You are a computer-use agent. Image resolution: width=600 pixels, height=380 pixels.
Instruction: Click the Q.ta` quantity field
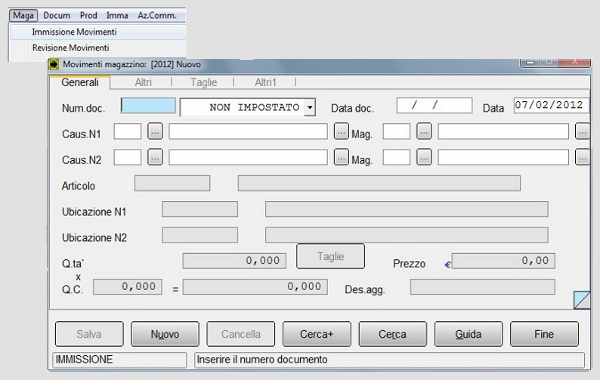tap(234, 261)
